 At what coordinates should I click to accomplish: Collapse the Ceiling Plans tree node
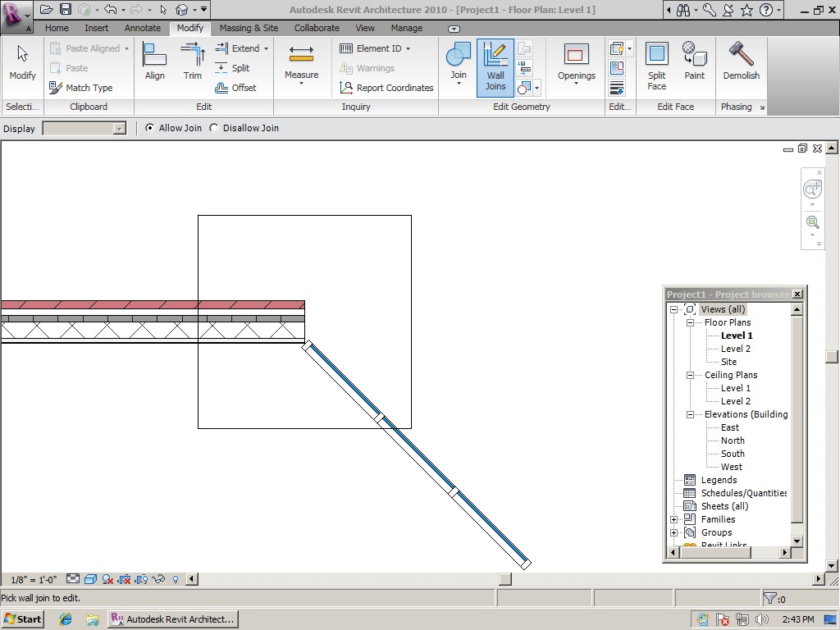point(690,375)
